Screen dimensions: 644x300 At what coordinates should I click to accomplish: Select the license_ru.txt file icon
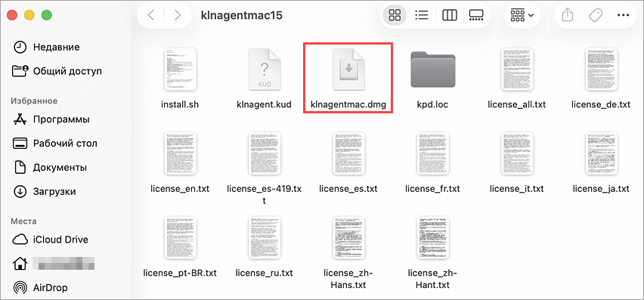265,238
